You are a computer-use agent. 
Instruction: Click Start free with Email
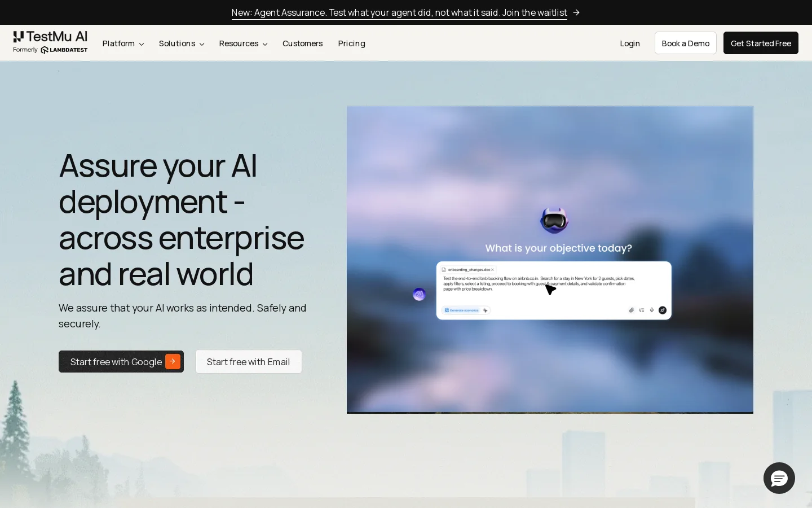coord(249,362)
